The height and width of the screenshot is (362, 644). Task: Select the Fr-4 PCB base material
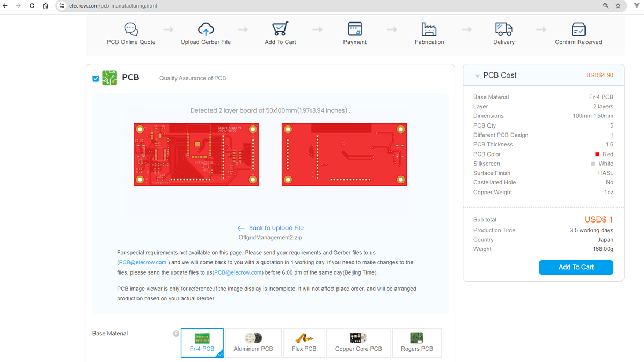click(202, 343)
